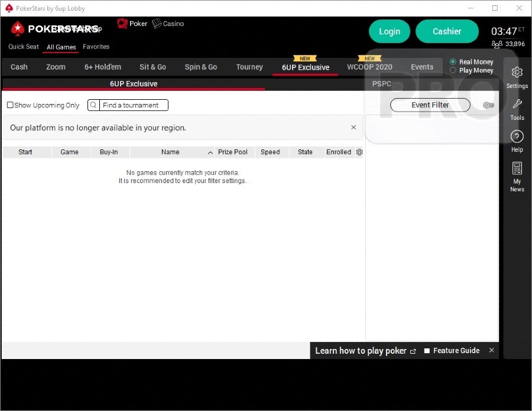Open the Event Filter
Viewport: 532px width, 411px height.
pos(430,105)
